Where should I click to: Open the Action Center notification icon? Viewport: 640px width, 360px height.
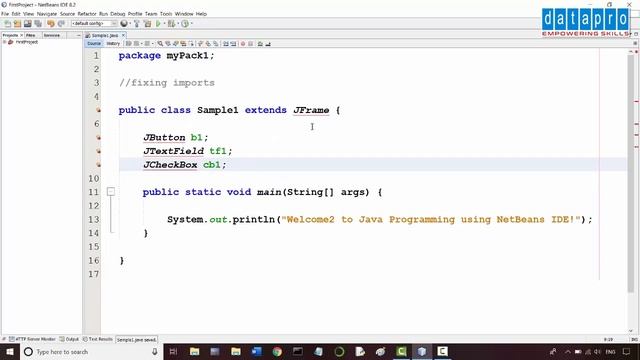[627, 351]
